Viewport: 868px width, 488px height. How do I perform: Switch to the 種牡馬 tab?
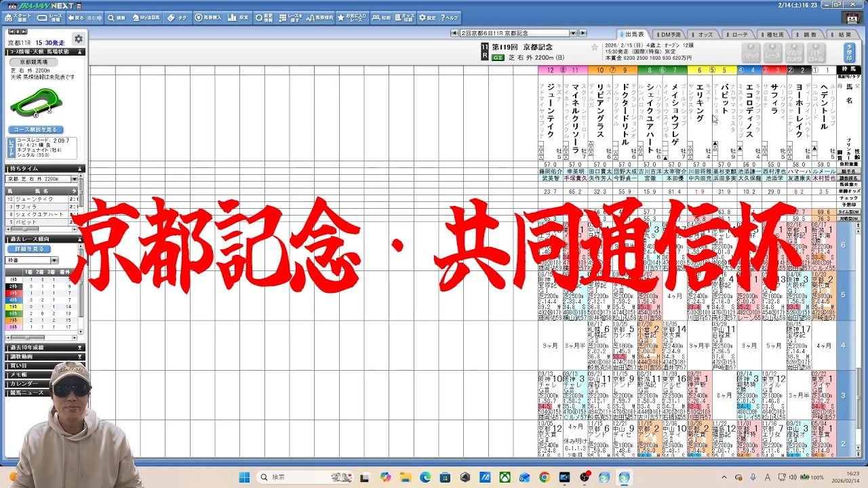(774, 34)
